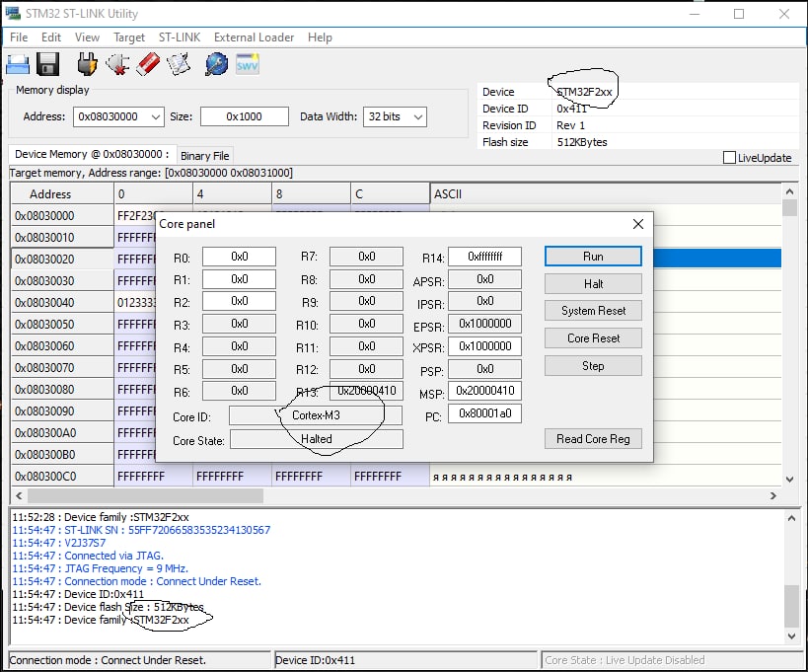Image resolution: width=808 pixels, height=672 pixels.
Task: Click the log panel scroll down arrow
Action: click(791, 636)
